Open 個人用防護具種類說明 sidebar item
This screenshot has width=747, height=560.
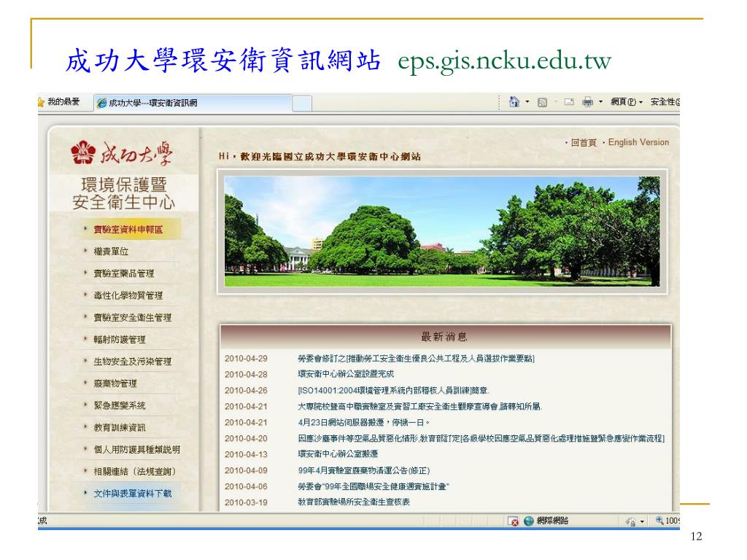tap(136, 449)
